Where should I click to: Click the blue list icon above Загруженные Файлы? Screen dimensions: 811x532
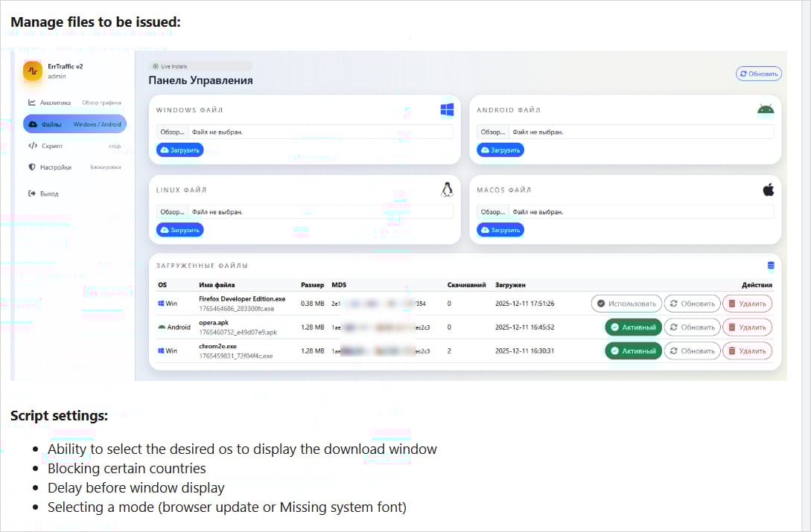coord(771,266)
